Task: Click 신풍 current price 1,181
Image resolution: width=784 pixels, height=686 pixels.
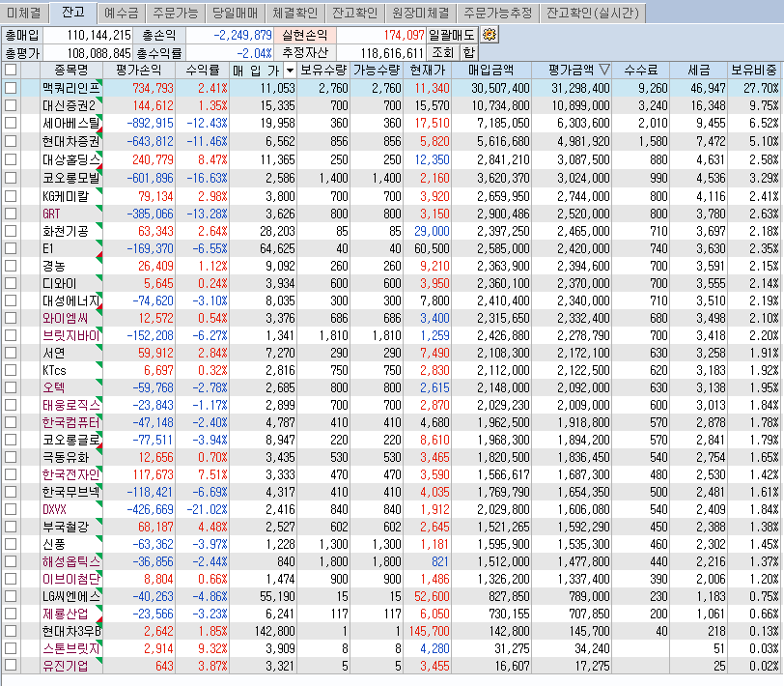Action: (434, 544)
